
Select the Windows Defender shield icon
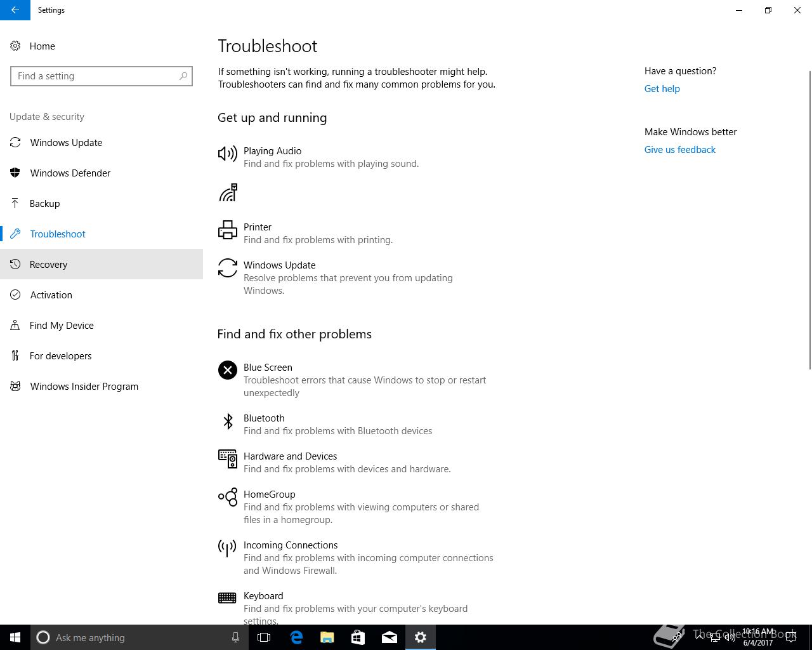(15, 173)
